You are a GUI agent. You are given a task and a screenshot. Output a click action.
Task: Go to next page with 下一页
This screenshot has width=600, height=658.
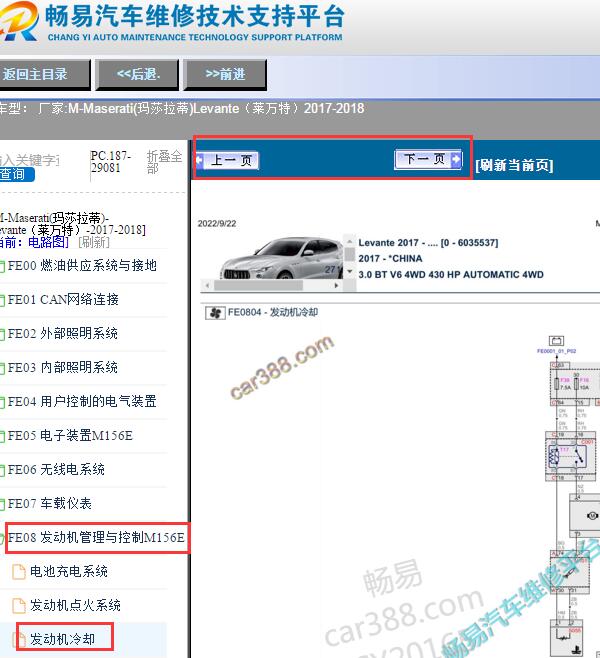coord(428,159)
